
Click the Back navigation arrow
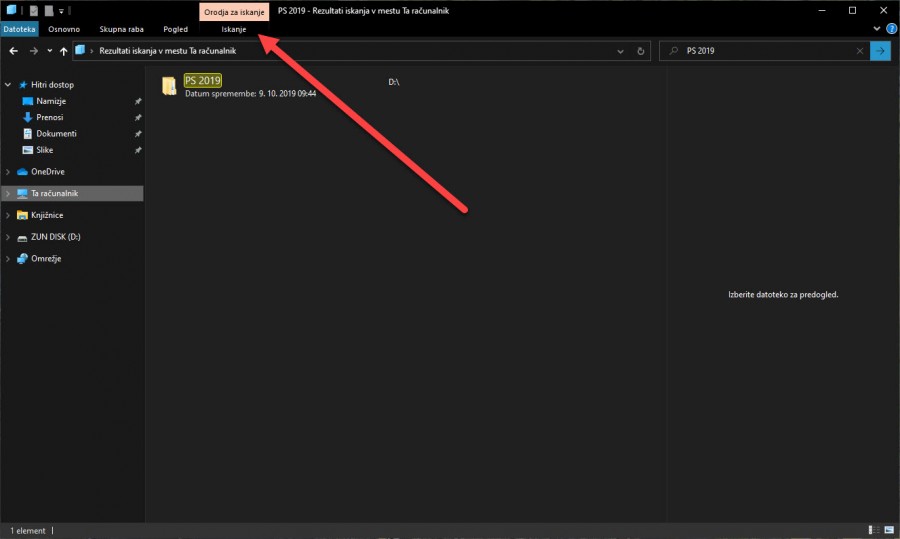pos(13,50)
